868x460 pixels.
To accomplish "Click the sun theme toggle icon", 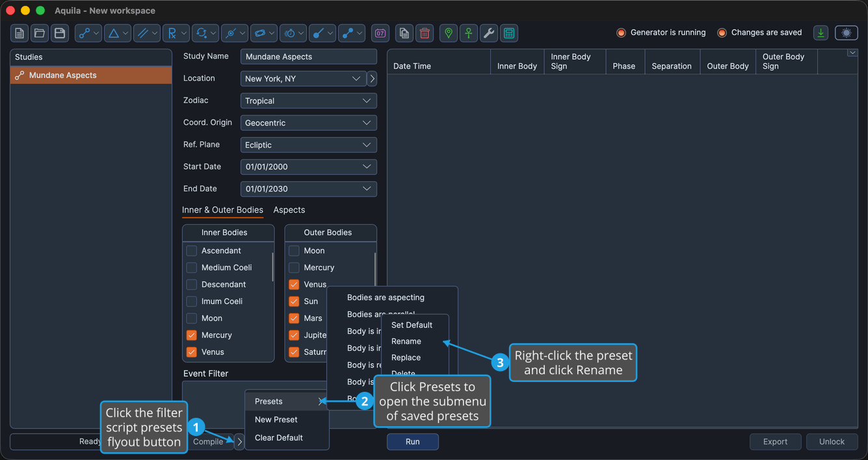I will point(847,32).
